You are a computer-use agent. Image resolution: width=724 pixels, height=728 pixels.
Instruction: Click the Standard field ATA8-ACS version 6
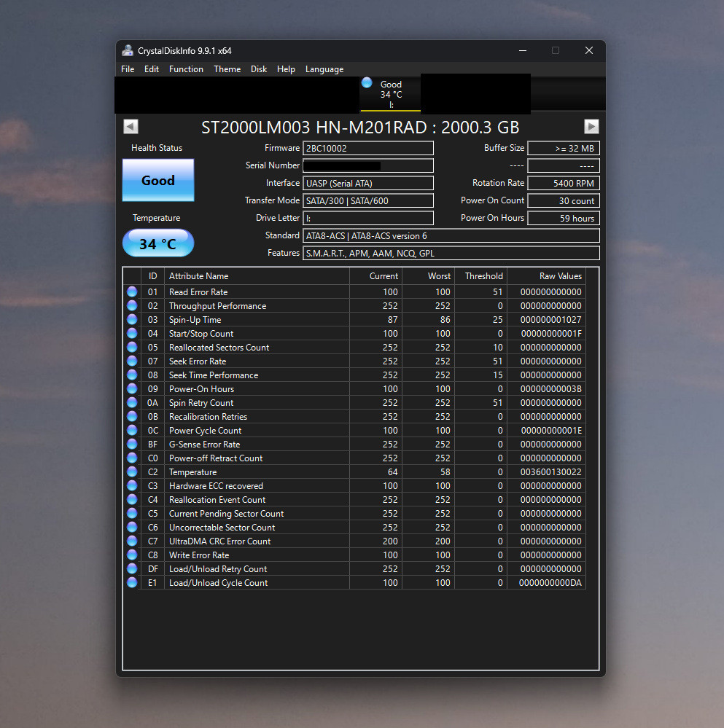(x=451, y=236)
